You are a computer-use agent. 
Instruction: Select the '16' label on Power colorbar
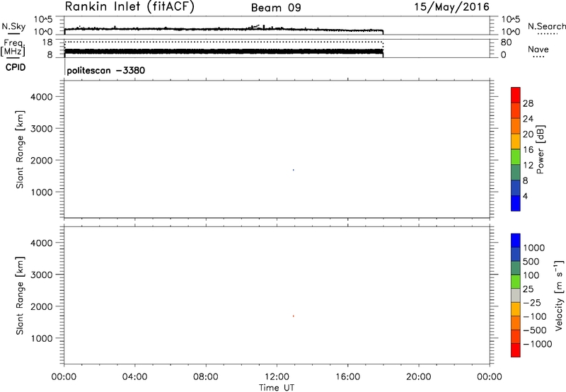click(528, 150)
